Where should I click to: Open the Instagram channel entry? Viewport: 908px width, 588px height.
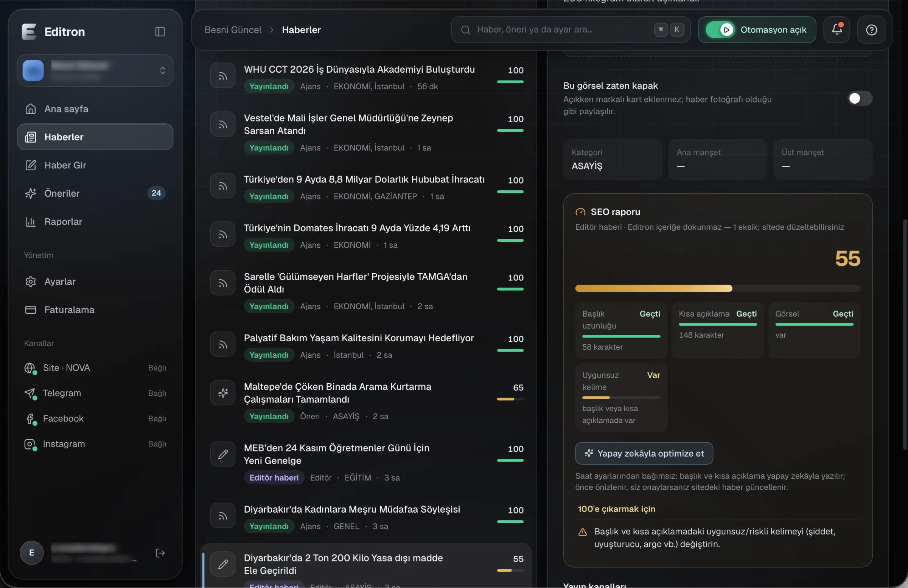[x=95, y=444]
